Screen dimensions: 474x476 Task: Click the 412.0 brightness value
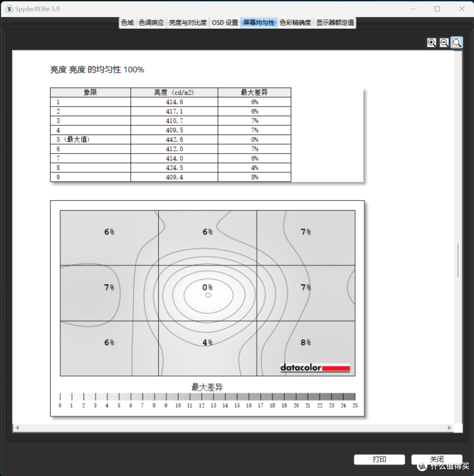[174, 149]
